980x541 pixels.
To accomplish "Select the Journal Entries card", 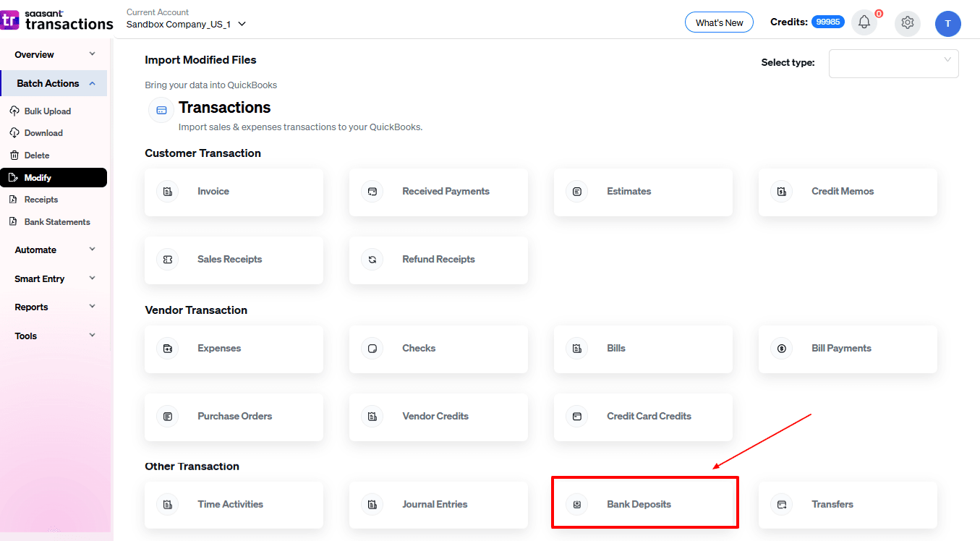I will tap(438, 505).
